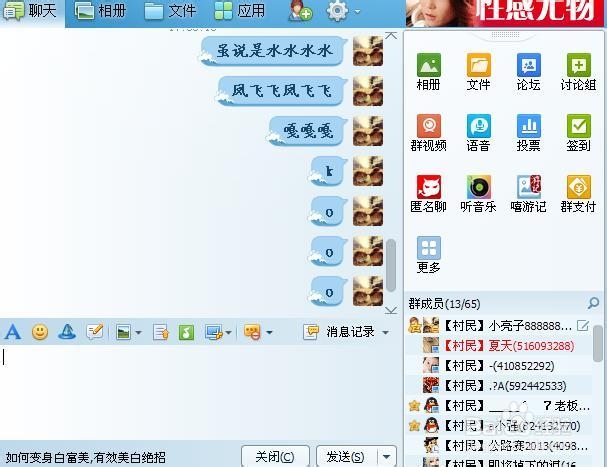The height and width of the screenshot is (467, 607).
Task: Switch to the 应用 apps tab
Action: [240, 11]
